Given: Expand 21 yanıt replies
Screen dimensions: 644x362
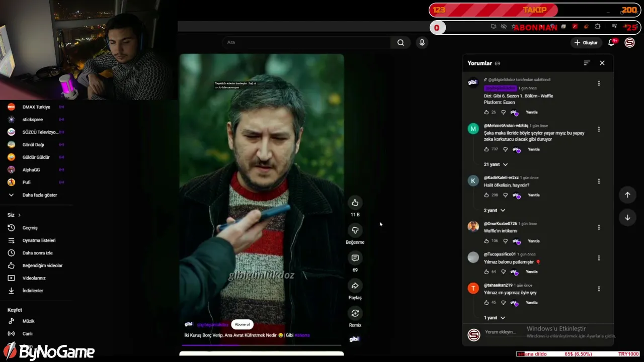Looking at the screenshot, I should (496, 164).
